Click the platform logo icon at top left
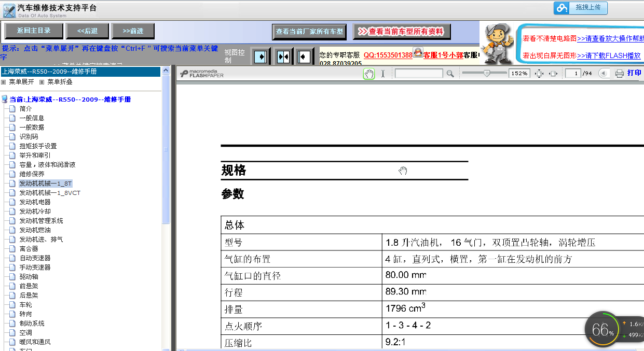The height and width of the screenshot is (351, 644). (x=9, y=10)
